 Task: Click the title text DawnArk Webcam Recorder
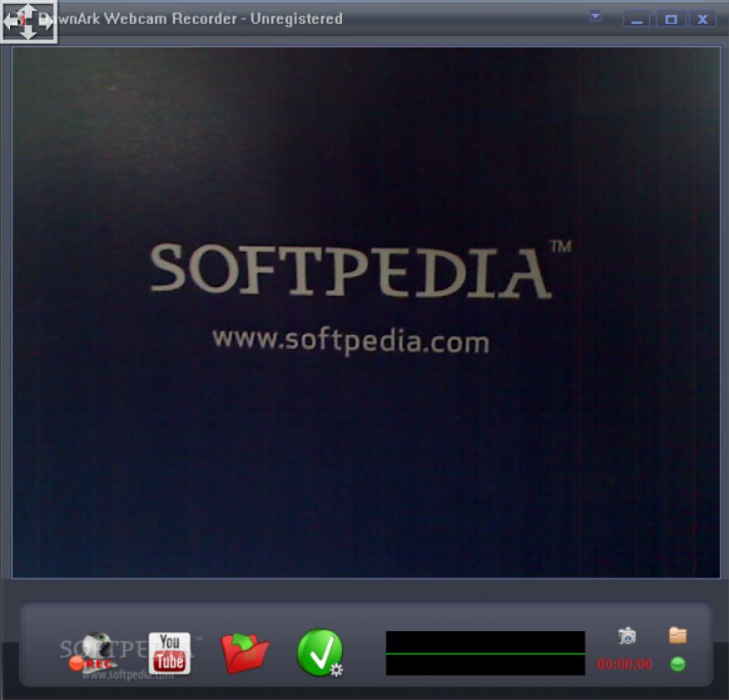tap(139, 19)
